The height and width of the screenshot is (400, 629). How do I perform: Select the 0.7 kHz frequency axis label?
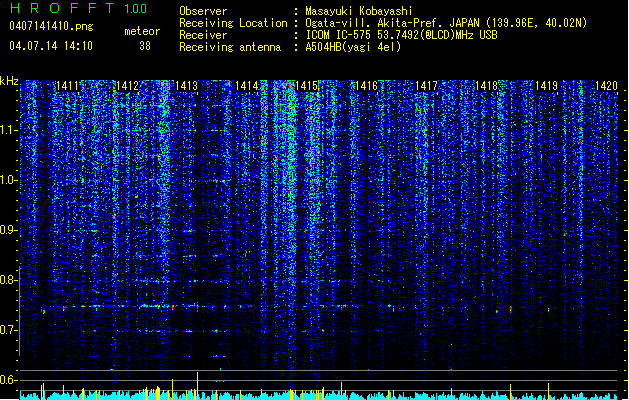point(9,330)
